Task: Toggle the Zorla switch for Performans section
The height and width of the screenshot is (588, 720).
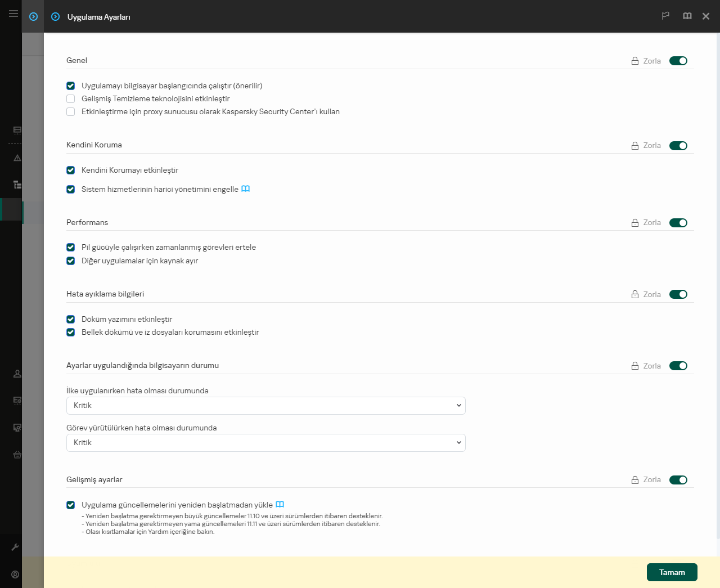Action: coord(678,223)
